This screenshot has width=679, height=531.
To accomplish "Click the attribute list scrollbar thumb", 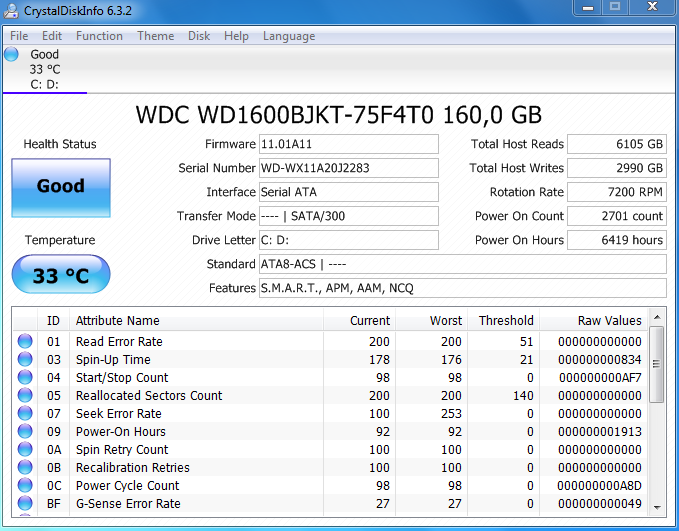I will 657,364.
